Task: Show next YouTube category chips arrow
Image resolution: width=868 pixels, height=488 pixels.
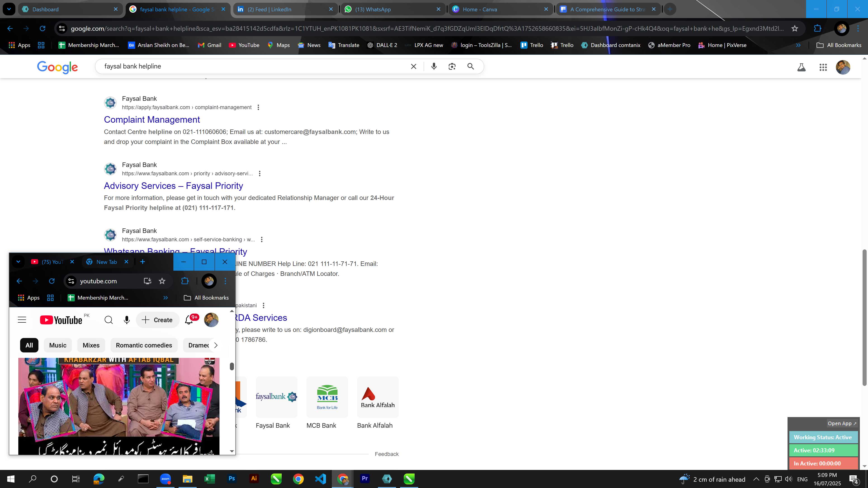Action: pyautogui.click(x=216, y=345)
